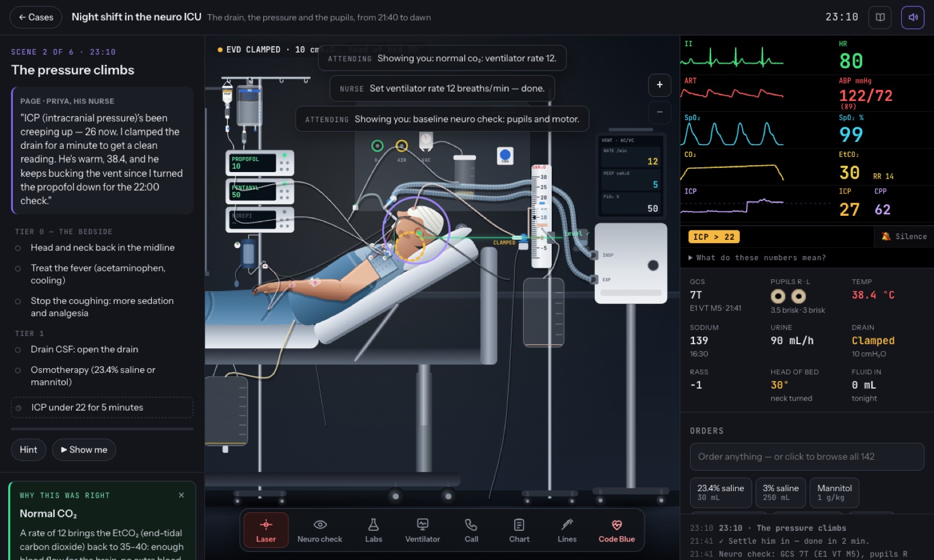Select Treat the fever objective
Screen dimensions: 934x560
[x=102, y=274]
